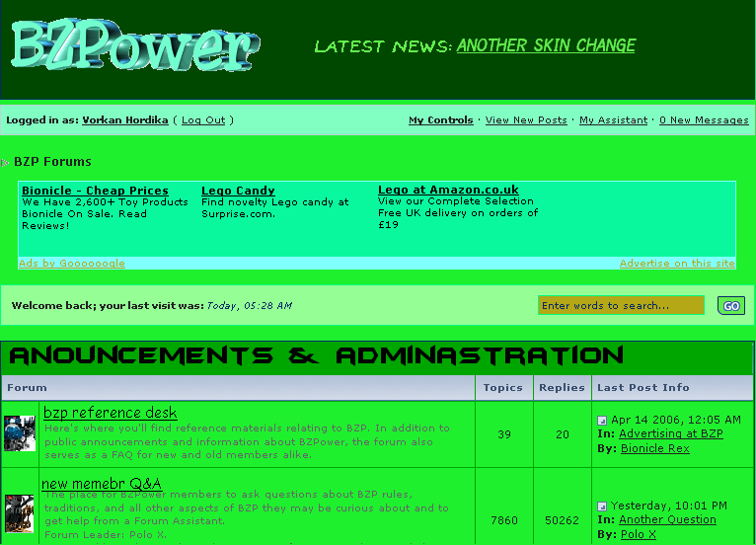Open the Lego Candy ad

pos(238,191)
